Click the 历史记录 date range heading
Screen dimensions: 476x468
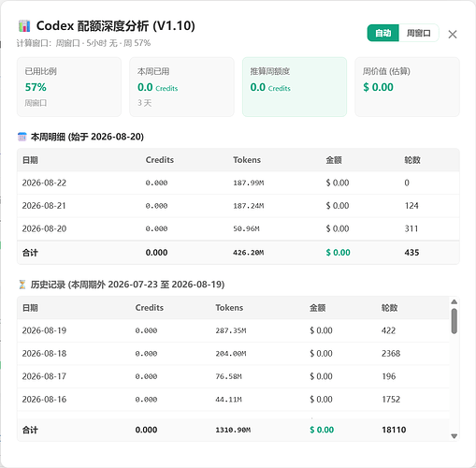(x=127, y=285)
